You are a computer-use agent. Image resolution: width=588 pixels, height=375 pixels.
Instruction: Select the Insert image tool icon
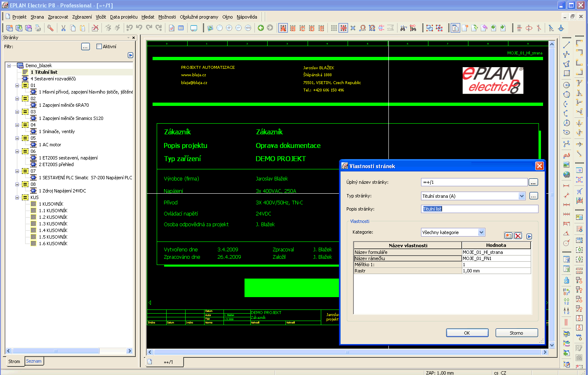(567, 165)
